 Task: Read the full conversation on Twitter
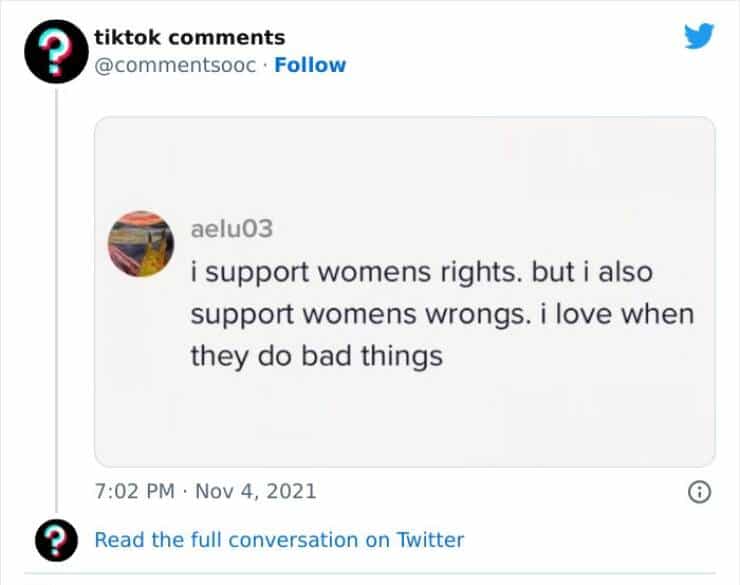[279, 540]
